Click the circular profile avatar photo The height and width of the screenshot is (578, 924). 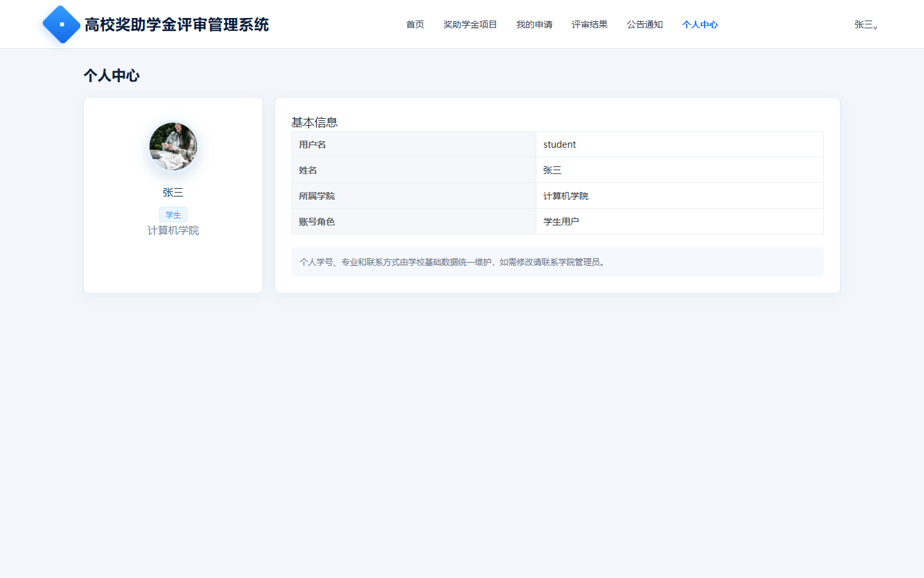[173, 146]
